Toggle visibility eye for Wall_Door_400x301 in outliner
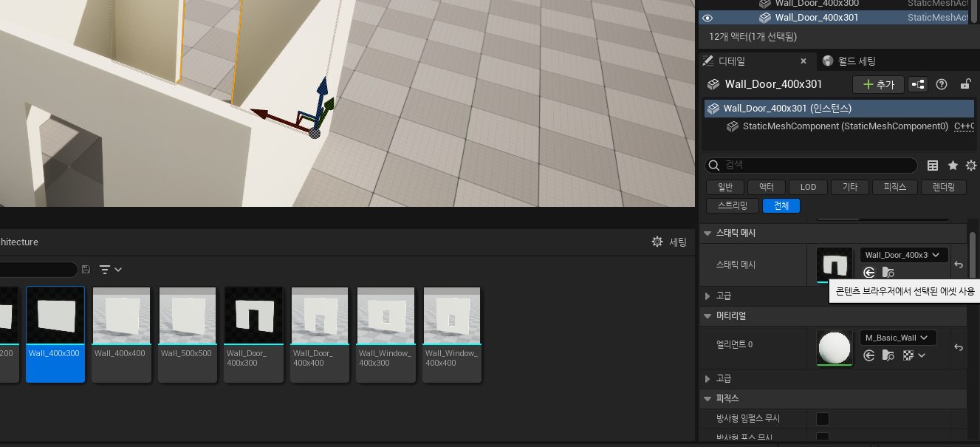 click(707, 18)
